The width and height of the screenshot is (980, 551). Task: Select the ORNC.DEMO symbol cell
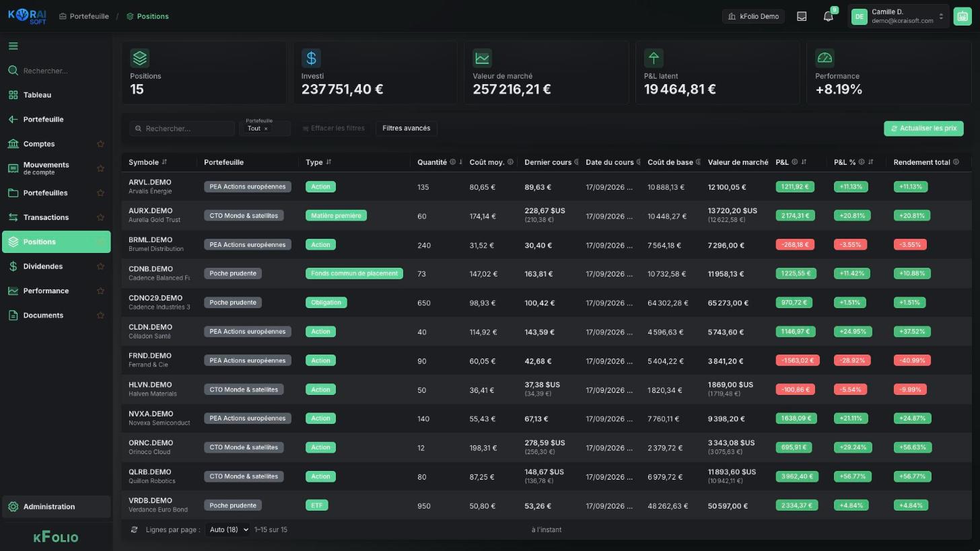point(160,447)
